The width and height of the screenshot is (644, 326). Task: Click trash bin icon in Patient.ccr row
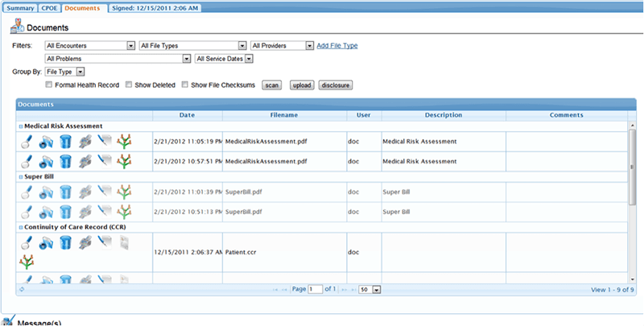pos(65,242)
